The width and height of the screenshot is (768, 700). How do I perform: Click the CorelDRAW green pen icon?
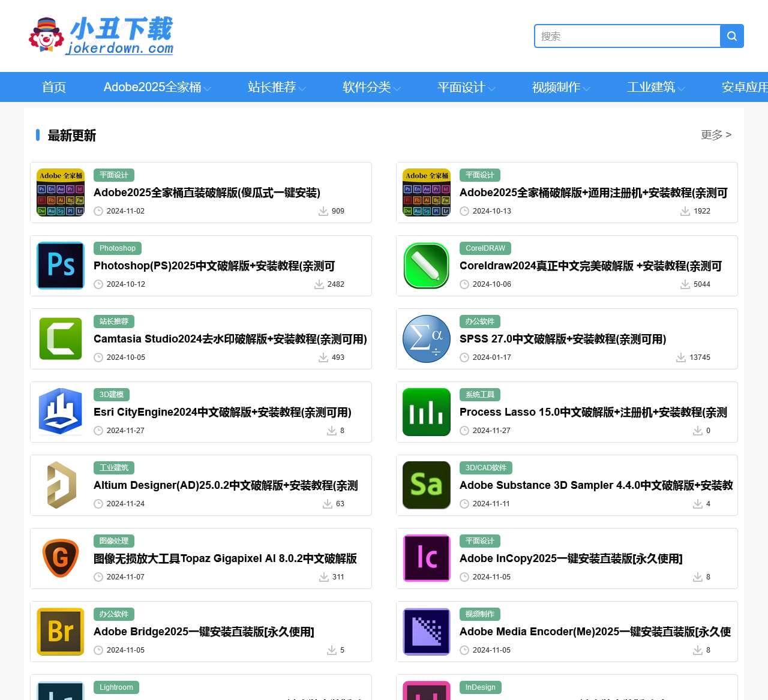pyautogui.click(x=427, y=266)
